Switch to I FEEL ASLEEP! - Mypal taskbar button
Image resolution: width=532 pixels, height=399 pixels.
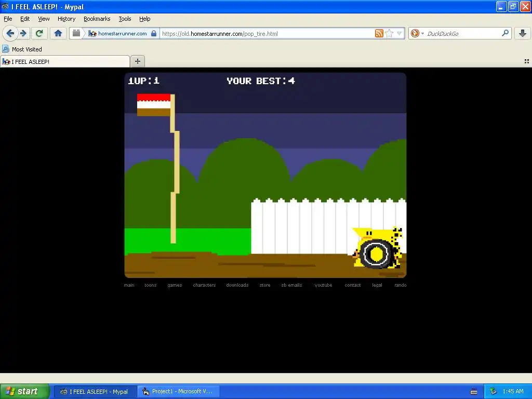click(96, 392)
